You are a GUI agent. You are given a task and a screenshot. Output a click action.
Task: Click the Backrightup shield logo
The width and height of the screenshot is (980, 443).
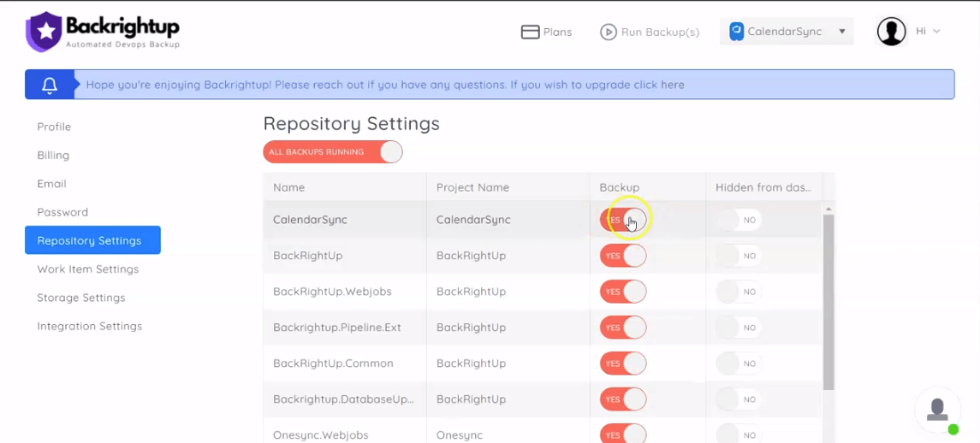(x=44, y=32)
